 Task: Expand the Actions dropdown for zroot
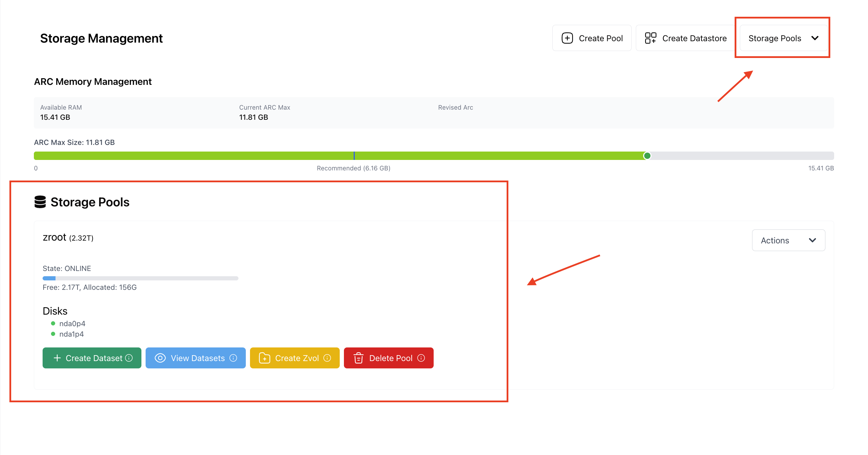pos(788,240)
